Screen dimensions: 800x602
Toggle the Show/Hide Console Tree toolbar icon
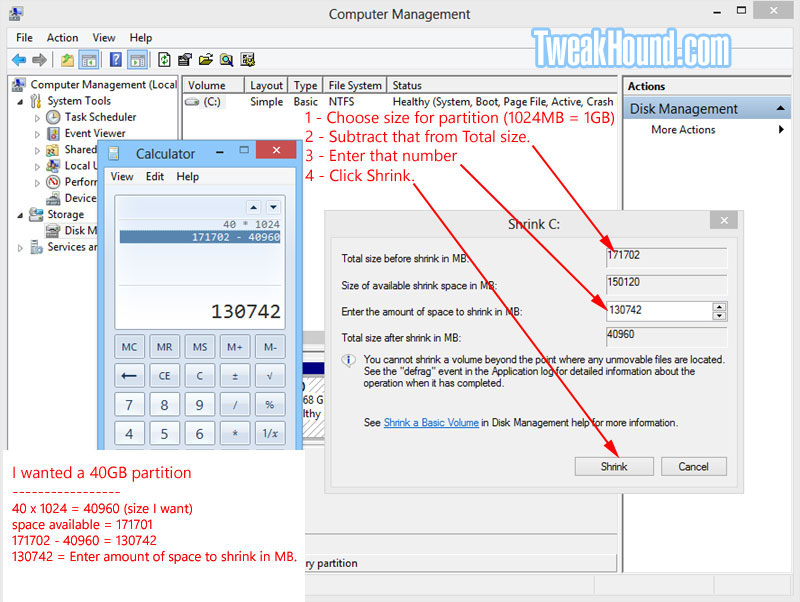[89, 60]
